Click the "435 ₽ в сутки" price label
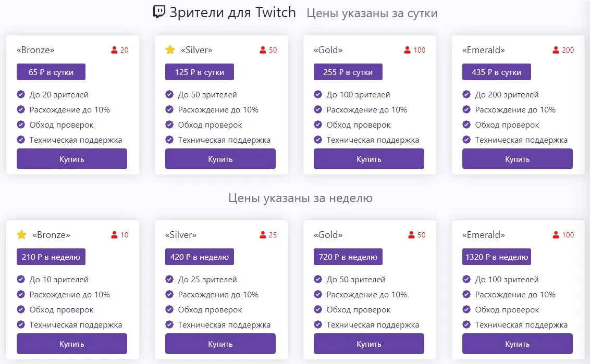 pos(496,72)
